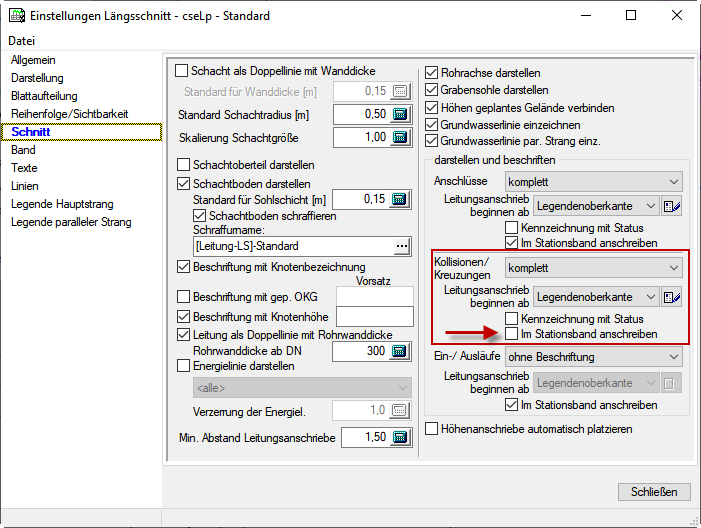Open the Datei menu
This screenshot has width=701, height=528.
pyautogui.click(x=22, y=41)
